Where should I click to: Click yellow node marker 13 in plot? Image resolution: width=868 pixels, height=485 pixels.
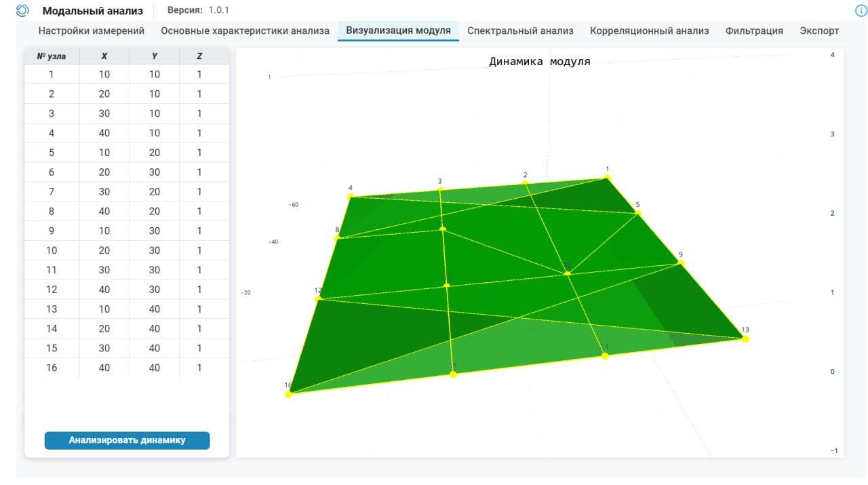[745, 338]
